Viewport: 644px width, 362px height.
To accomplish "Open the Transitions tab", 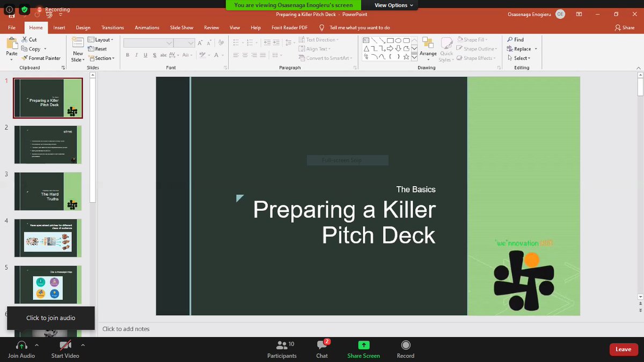I will (x=113, y=27).
